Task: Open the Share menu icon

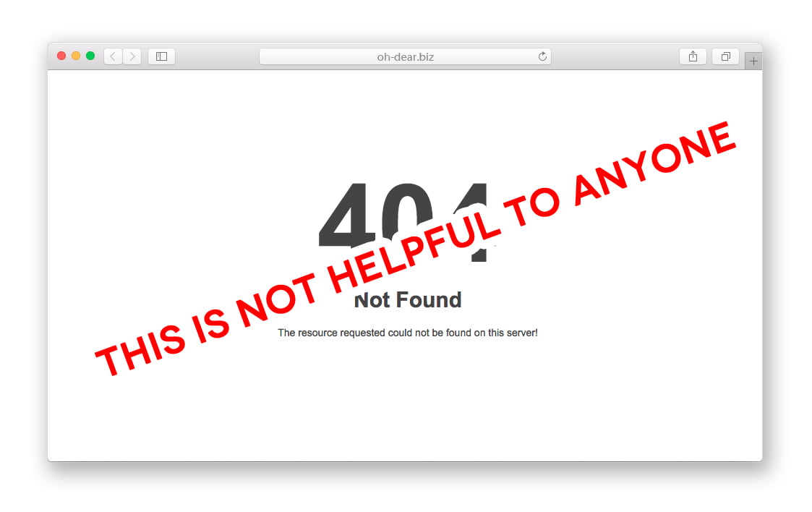Action: (x=693, y=56)
